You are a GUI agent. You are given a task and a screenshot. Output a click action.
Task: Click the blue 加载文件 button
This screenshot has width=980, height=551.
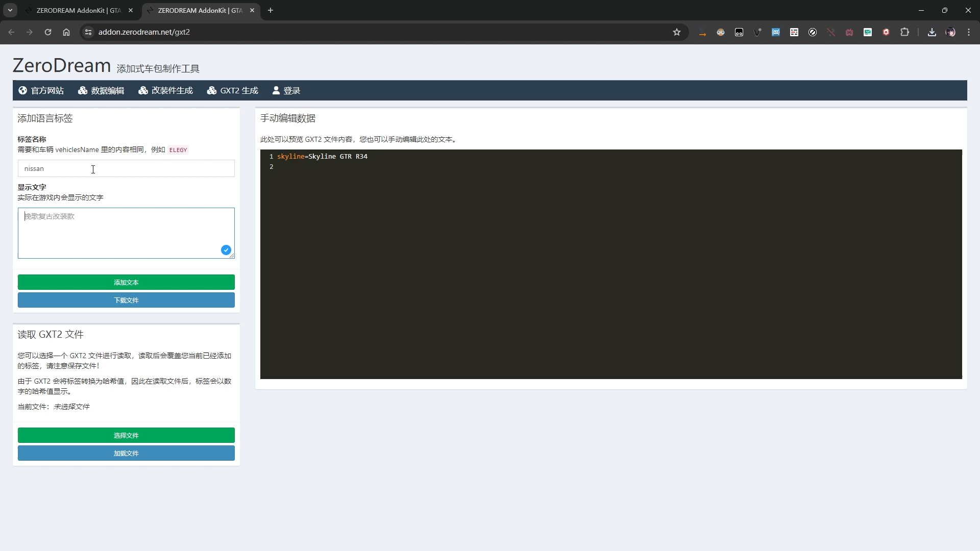(126, 453)
